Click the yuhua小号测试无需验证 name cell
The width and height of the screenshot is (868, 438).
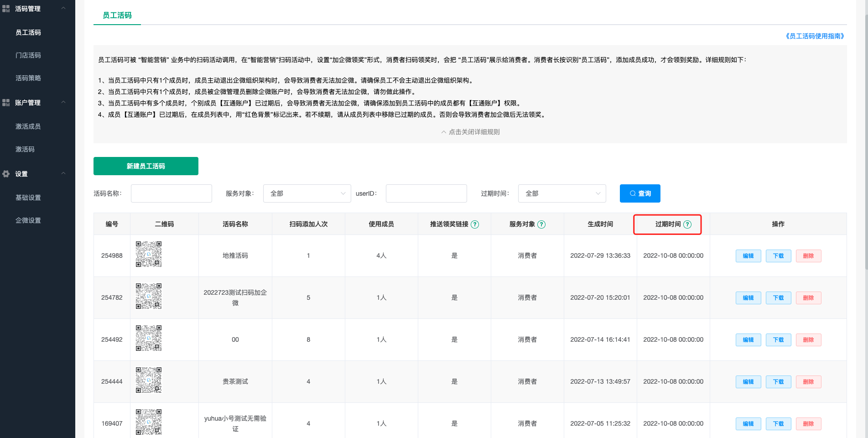pyautogui.click(x=235, y=424)
